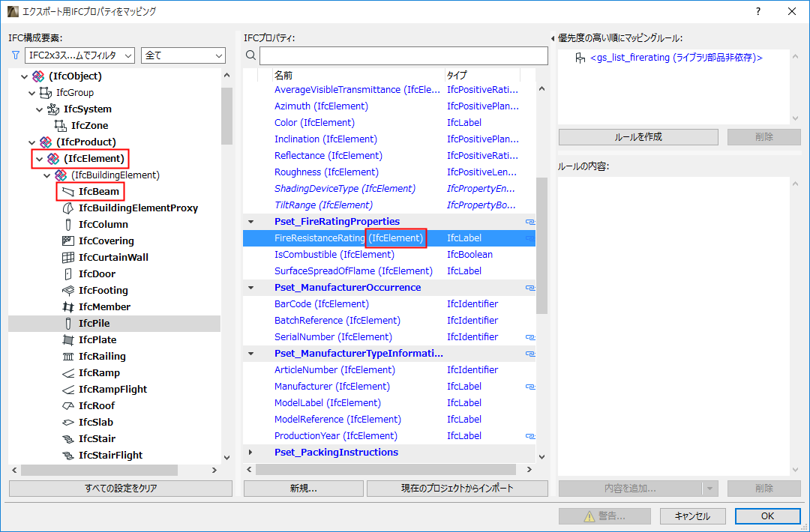Click the キャンセル button

pyautogui.click(x=693, y=516)
